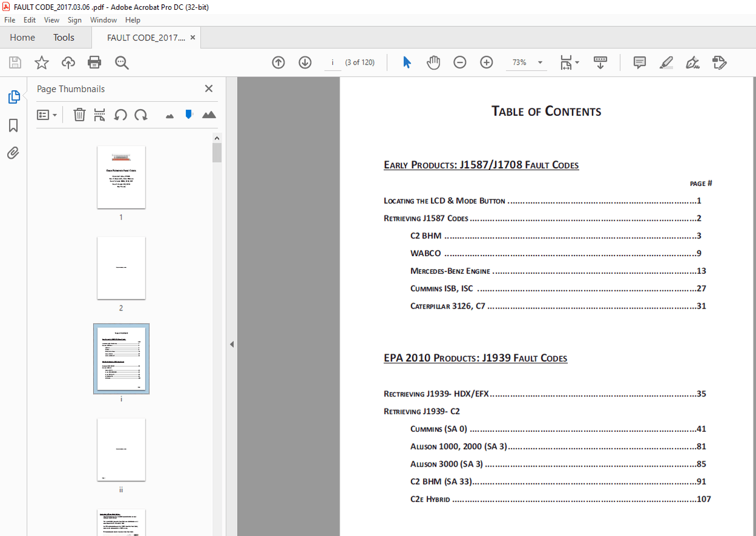This screenshot has width=756, height=536.
Task: Open the File menu
Action: 10,20
